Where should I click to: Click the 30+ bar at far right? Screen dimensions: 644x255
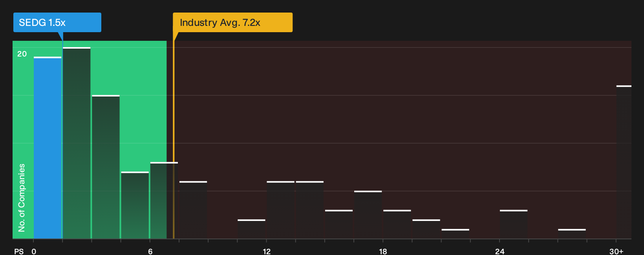point(624,162)
